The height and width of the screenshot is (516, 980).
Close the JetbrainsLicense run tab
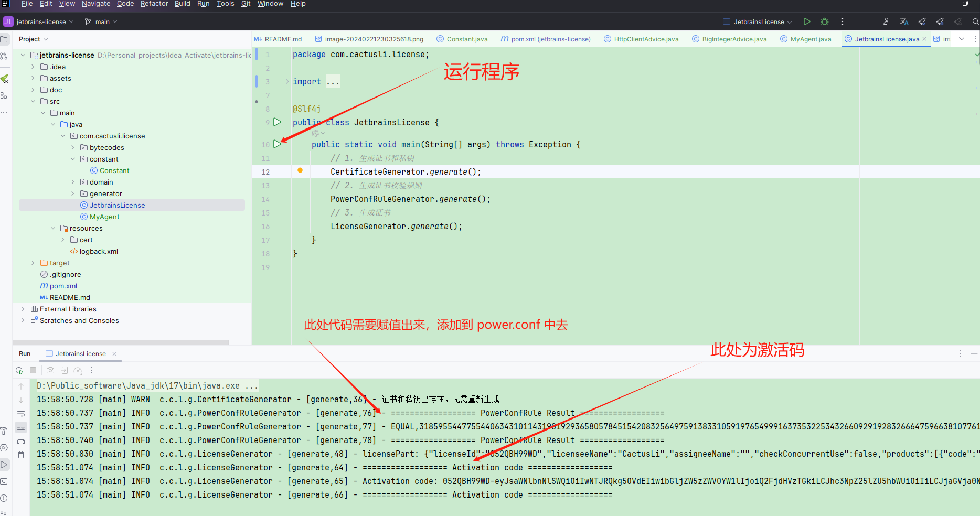pos(114,354)
